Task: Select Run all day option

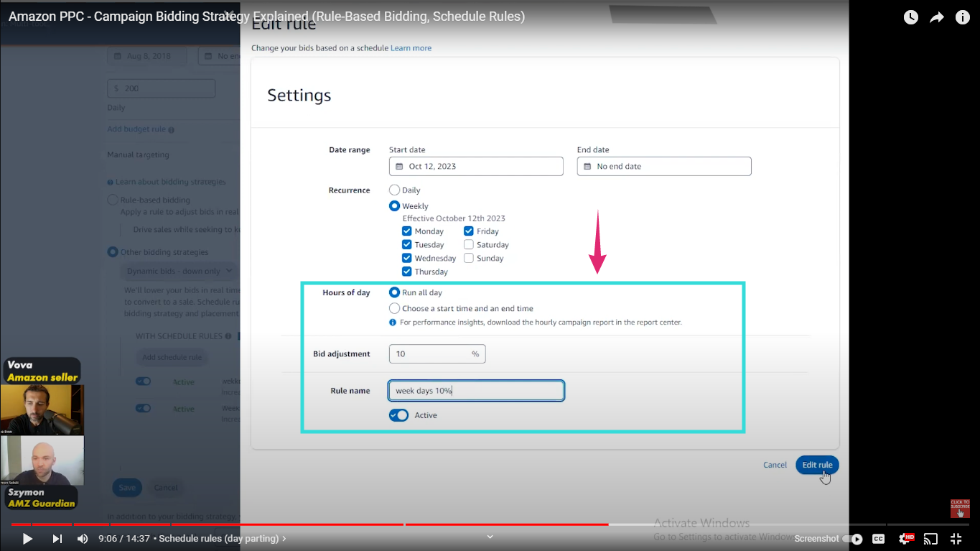Action: pyautogui.click(x=394, y=292)
